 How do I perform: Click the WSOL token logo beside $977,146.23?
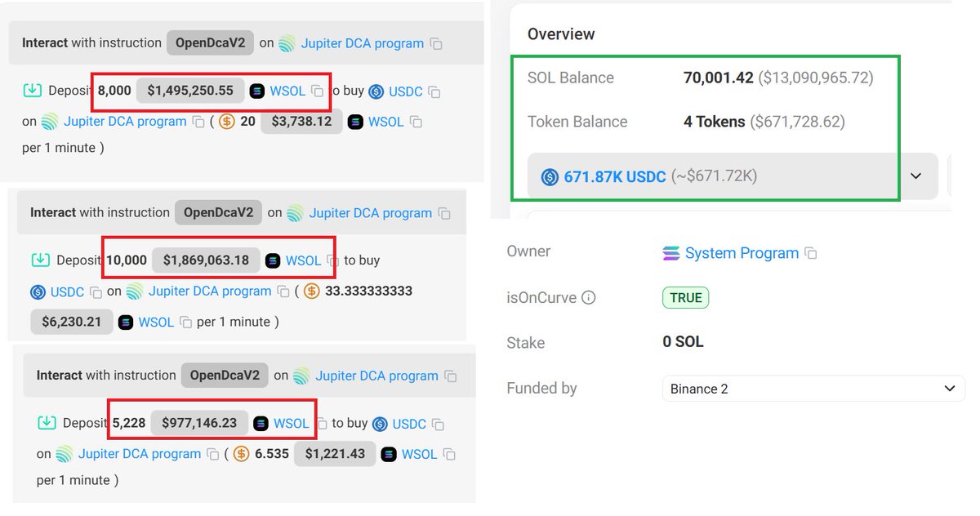[261, 424]
